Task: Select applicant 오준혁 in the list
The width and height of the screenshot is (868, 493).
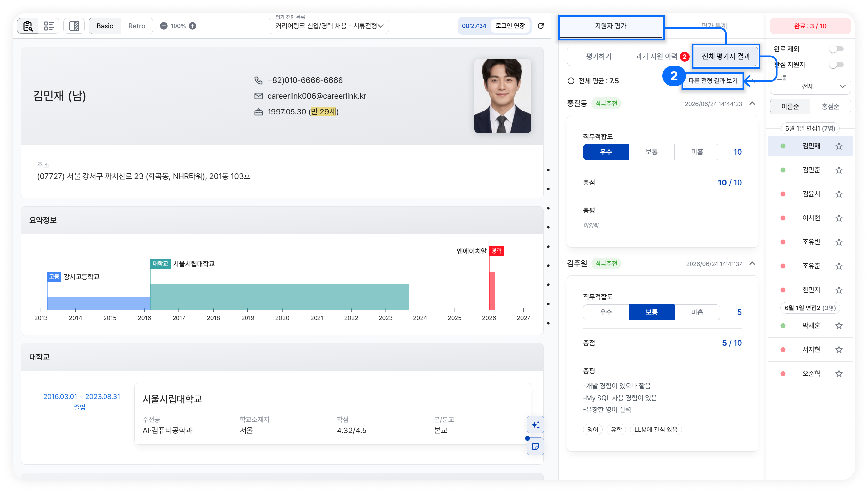Action: click(x=810, y=374)
